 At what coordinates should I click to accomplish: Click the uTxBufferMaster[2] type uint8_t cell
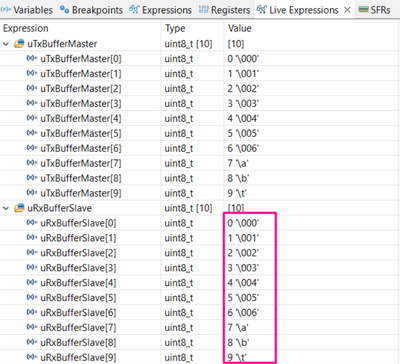pos(179,89)
